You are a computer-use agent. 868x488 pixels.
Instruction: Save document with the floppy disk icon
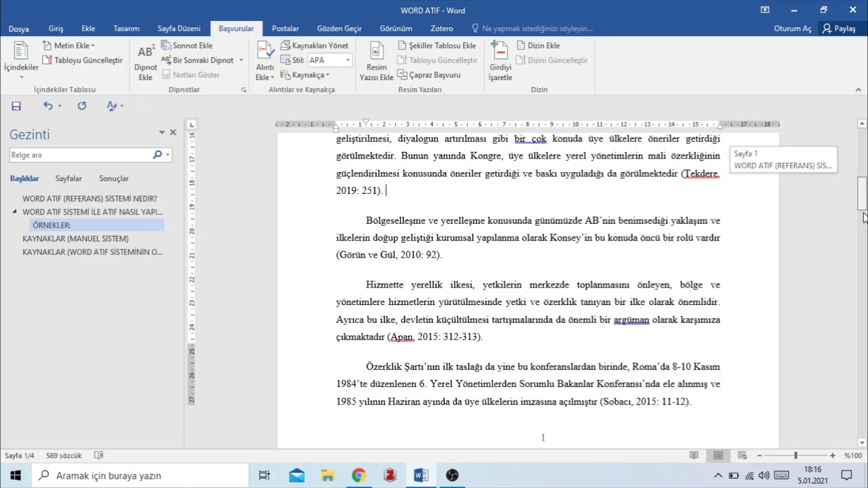coord(16,106)
